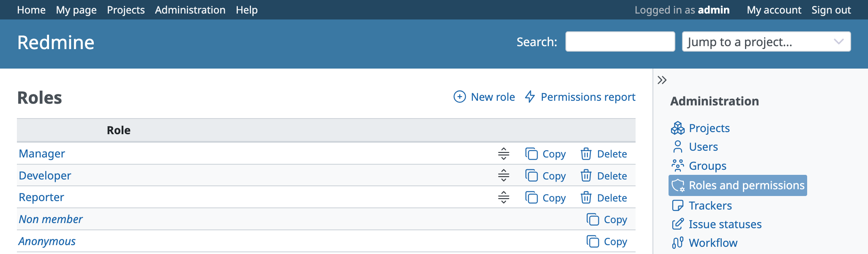Image resolution: width=868 pixels, height=254 pixels.
Task: Click the New role plus icon
Action: pyautogui.click(x=459, y=97)
